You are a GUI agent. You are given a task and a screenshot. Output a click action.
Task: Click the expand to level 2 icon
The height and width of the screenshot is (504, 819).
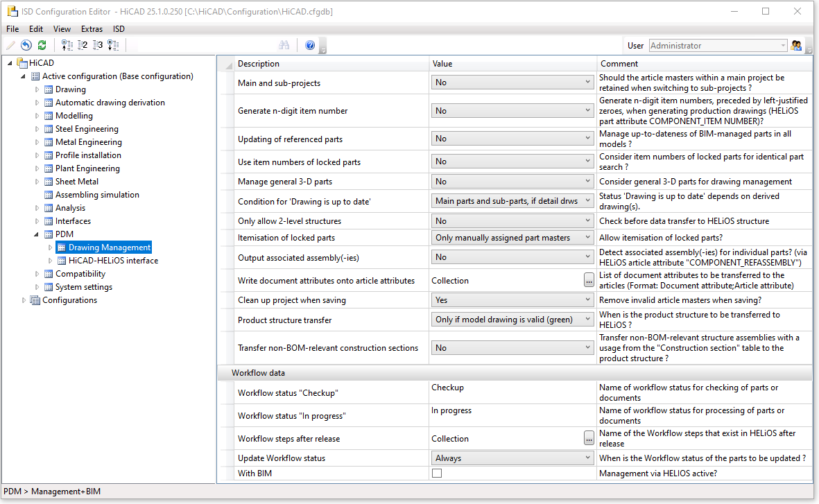pyautogui.click(x=83, y=46)
